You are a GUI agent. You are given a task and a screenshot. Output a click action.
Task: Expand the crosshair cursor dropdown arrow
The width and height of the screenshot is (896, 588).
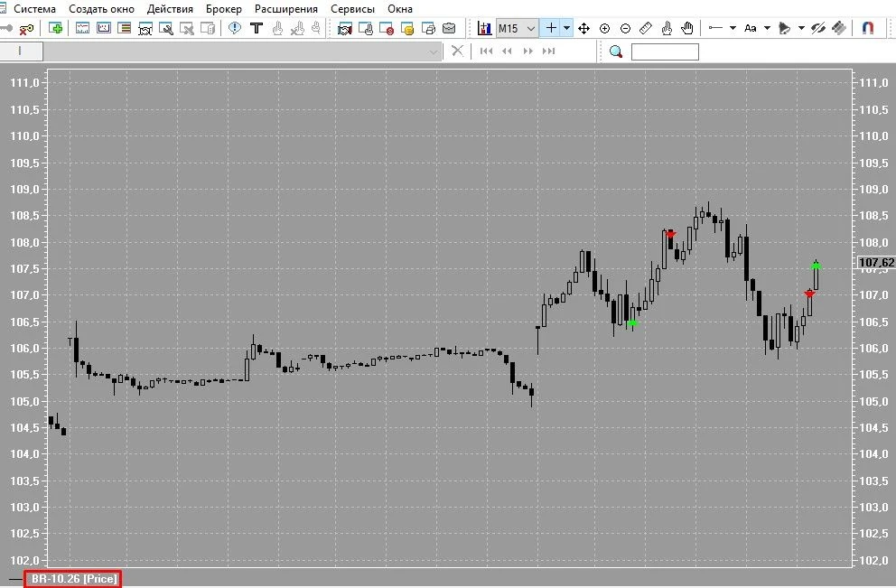click(567, 28)
